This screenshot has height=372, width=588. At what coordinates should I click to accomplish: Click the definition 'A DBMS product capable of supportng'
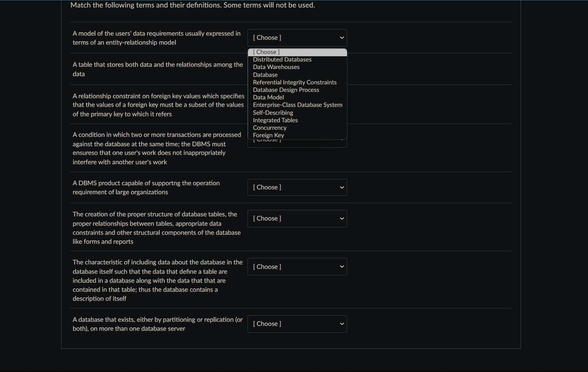pyautogui.click(x=146, y=187)
